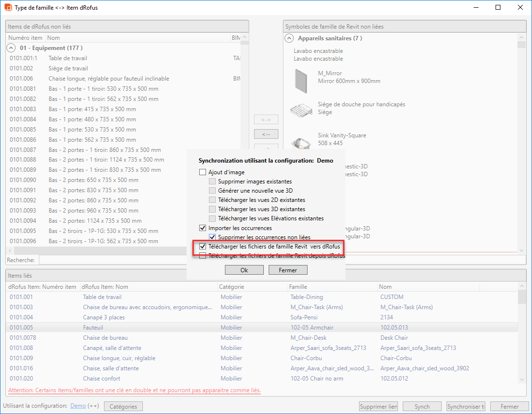The width and height of the screenshot is (532, 414).
Task: Enable the Ajout d'image checkbox
Action: [x=203, y=172]
